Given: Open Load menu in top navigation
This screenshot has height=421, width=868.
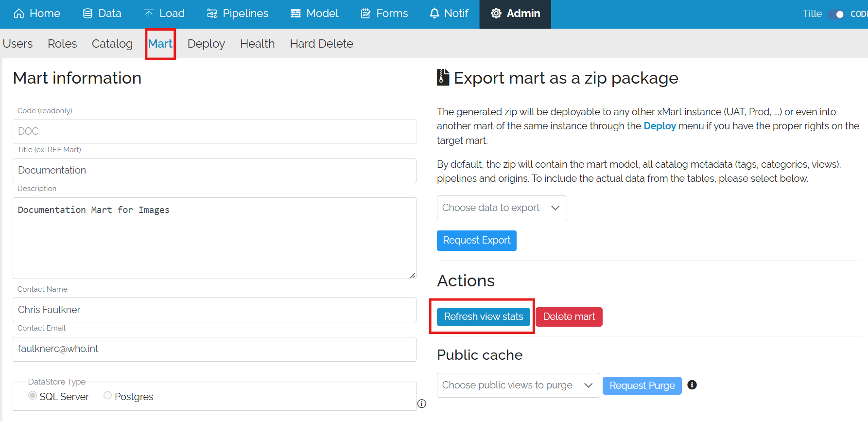Looking at the screenshot, I should (164, 14).
